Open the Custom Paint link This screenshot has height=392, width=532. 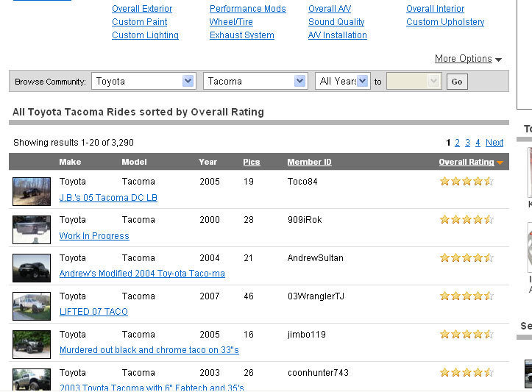point(140,22)
